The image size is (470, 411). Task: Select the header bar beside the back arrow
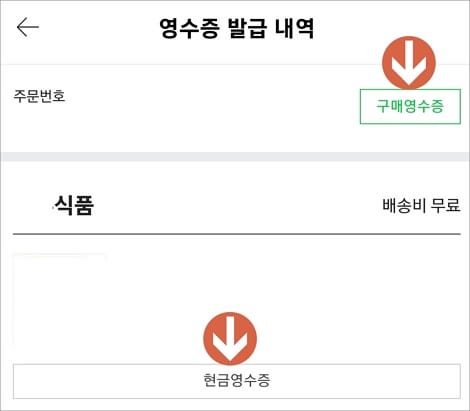click(235, 32)
